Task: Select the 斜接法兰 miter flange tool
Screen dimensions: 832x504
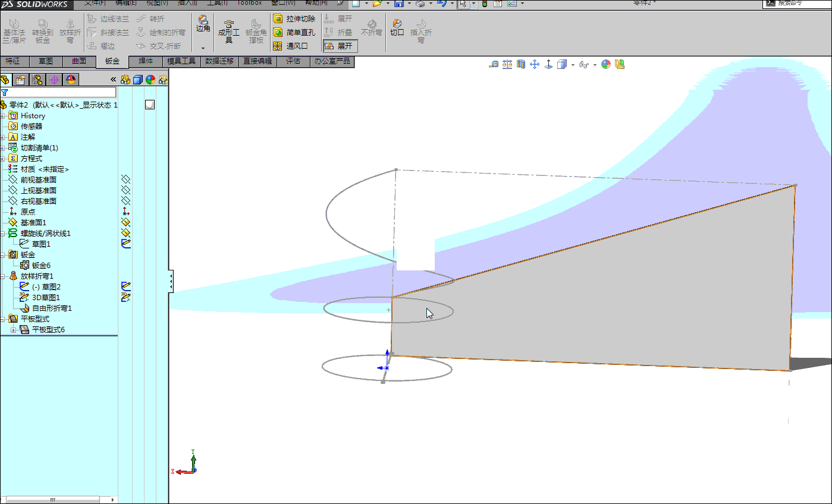Action: pos(108,32)
